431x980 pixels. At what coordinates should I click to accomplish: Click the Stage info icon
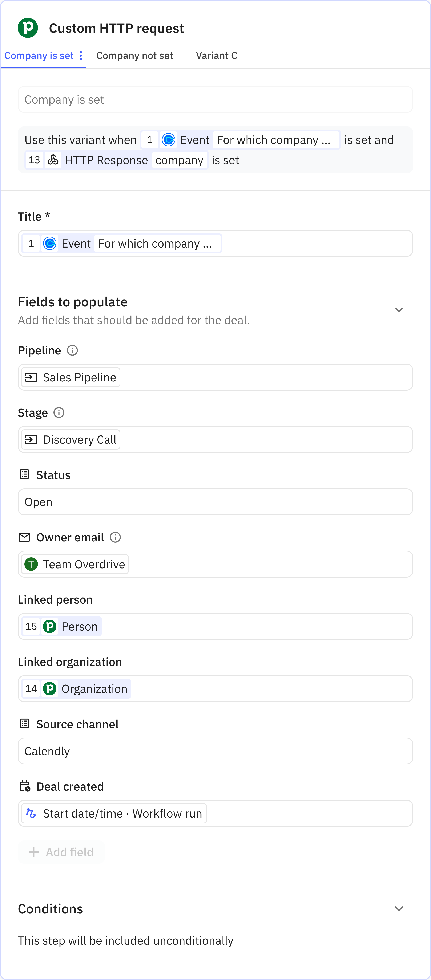tap(59, 412)
